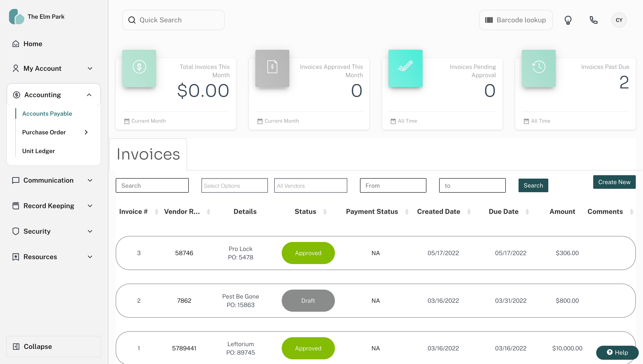The image size is (643, 364).
Task: Sort the table by Due Date column
Action: point(527,212)
